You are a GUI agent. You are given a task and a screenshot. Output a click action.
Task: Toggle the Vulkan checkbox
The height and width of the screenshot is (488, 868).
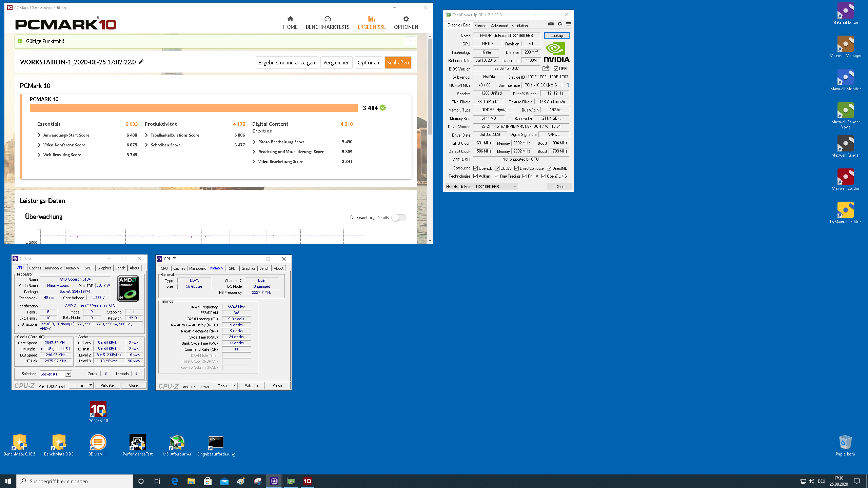[x=475, y=176]
